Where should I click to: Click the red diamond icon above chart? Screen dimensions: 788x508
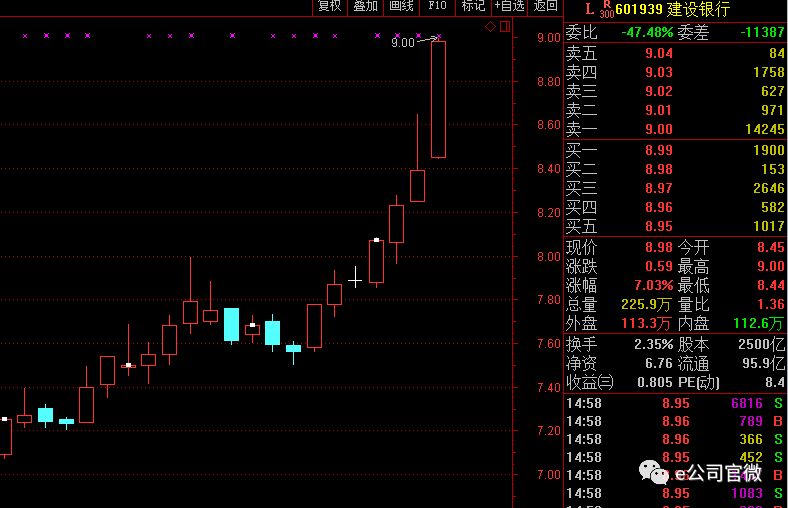[x=490, y=27]
